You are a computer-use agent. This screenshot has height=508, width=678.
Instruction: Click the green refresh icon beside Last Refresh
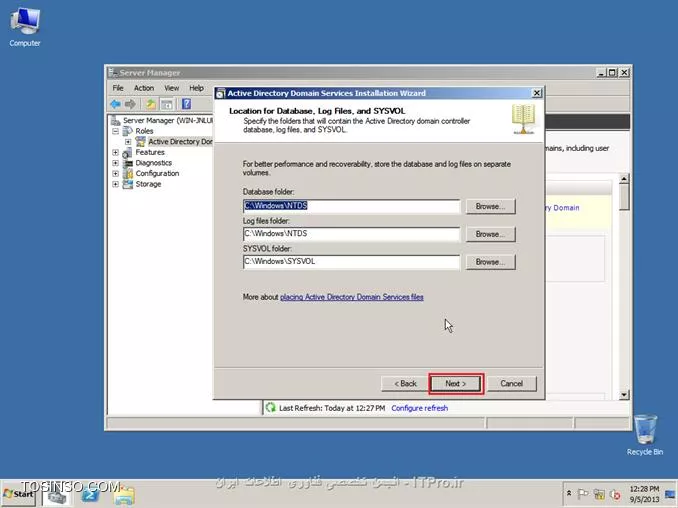271,408
